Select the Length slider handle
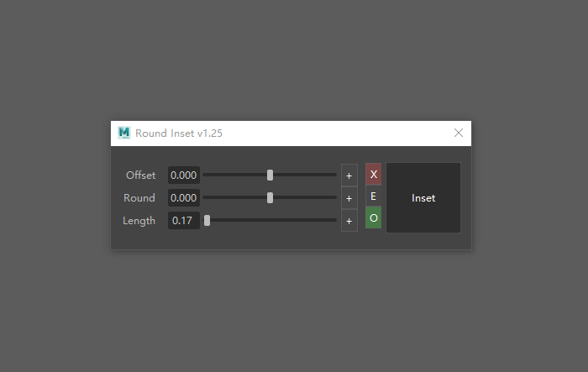This screenshot has height=372, width=588. click(207, 221)
